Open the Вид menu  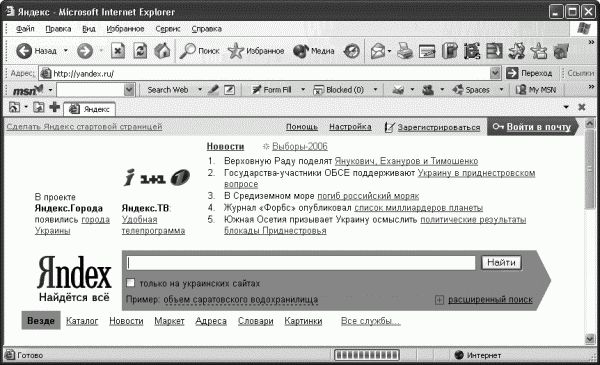coord(89,29)
